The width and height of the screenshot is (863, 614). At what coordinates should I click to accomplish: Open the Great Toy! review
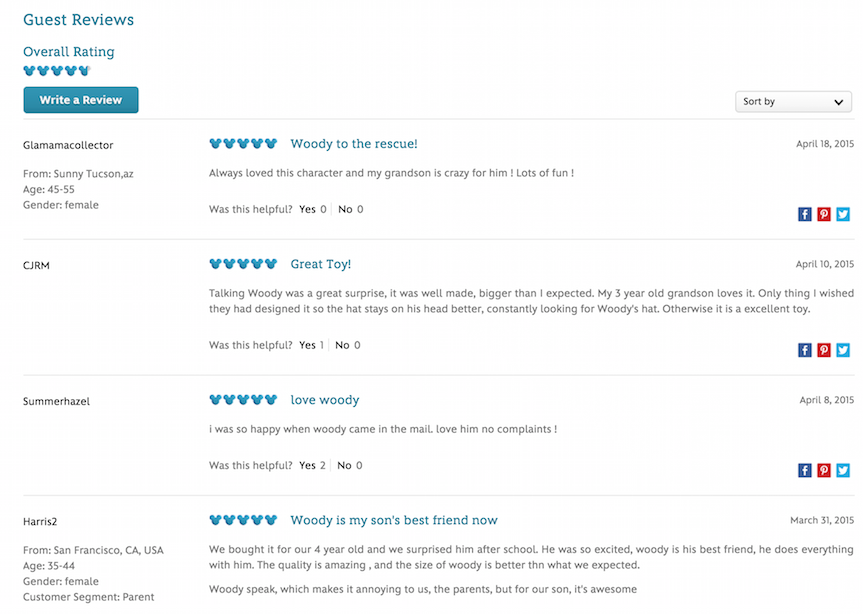coord(321,263)
